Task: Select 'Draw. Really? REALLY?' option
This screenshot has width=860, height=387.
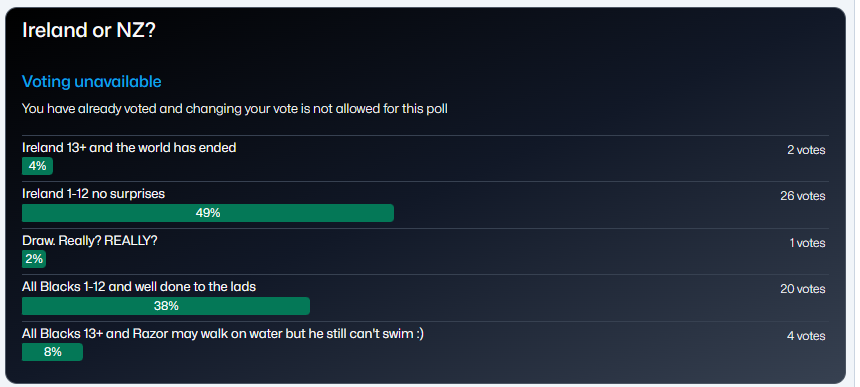Action: (x=90, y=241)
